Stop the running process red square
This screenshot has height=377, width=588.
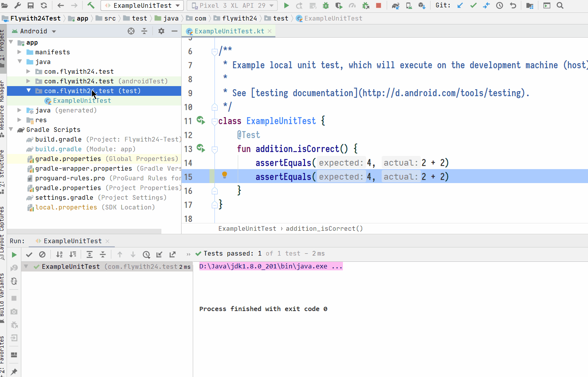379,5
